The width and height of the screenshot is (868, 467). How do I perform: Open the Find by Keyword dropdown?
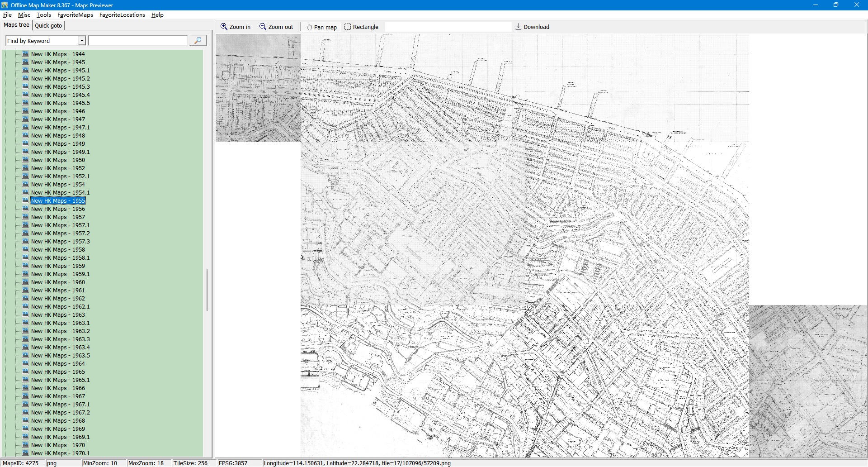[x=82, y=41]
